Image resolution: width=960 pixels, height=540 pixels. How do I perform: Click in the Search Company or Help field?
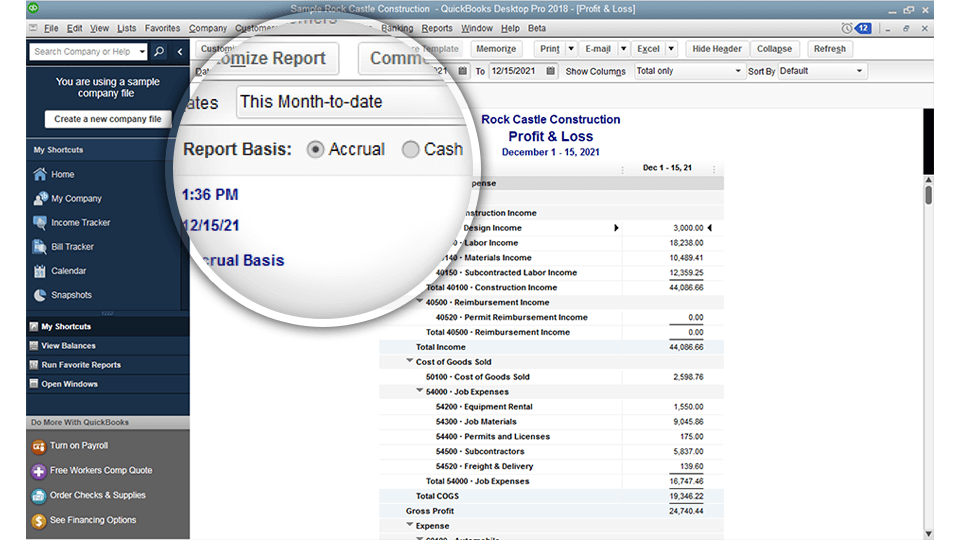pyautogui.click(x=83, y=51)
